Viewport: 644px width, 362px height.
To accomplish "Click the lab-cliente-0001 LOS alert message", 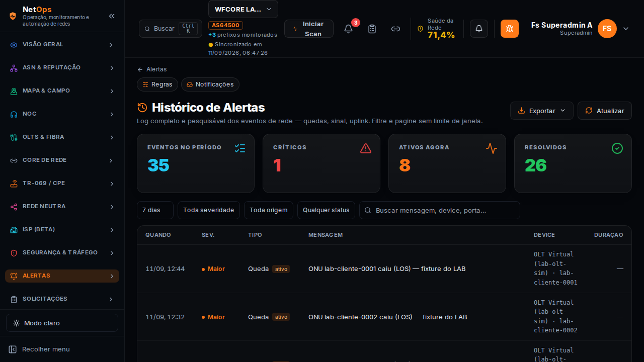I will 387,269.
